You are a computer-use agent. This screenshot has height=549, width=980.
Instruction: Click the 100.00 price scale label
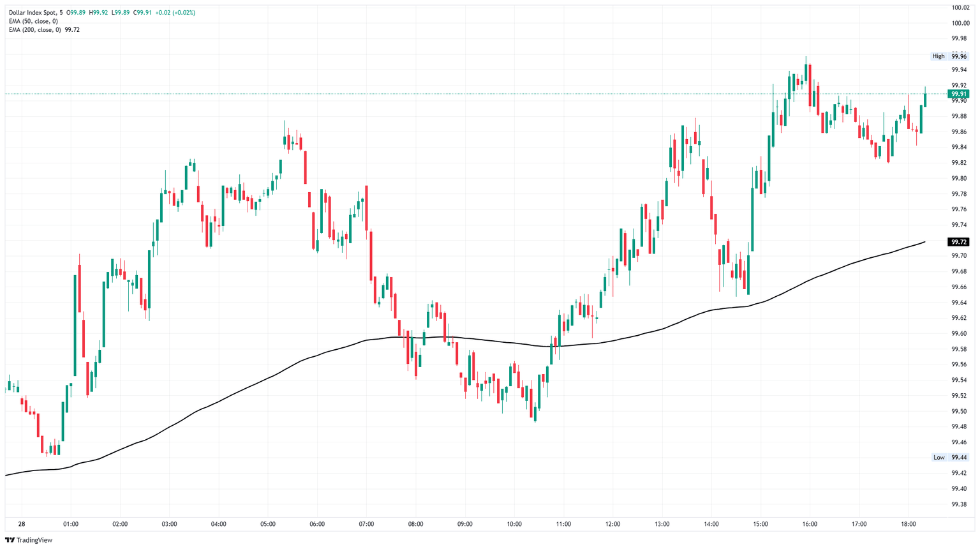pos(960,23)
